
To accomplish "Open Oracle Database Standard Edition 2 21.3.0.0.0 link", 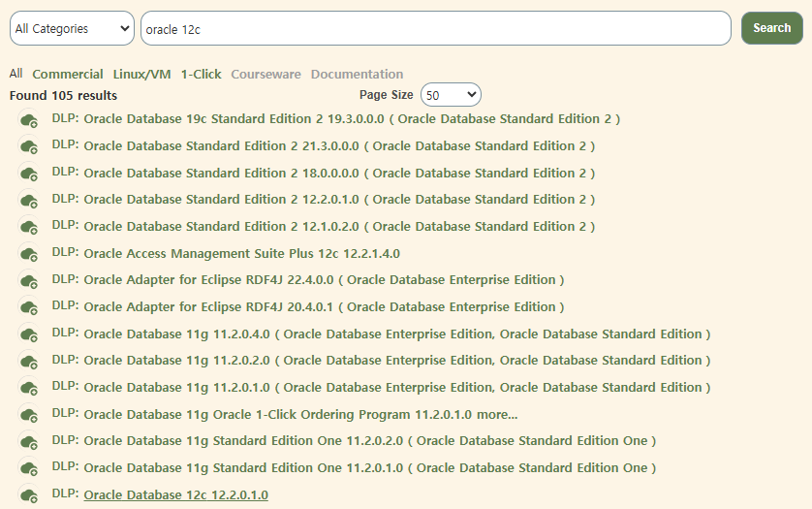I will pyautogui.click(x=339, y=145).
